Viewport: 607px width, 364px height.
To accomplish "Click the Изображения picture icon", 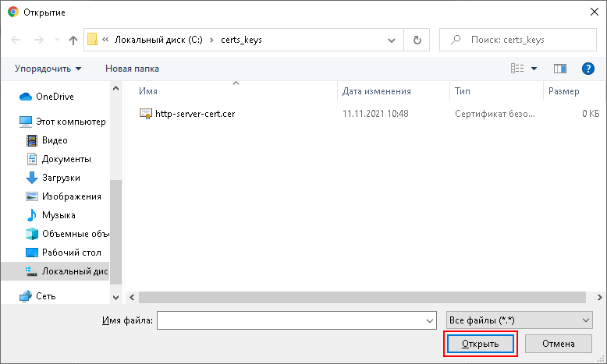I will pyautogui.click(x=32, y=196).
